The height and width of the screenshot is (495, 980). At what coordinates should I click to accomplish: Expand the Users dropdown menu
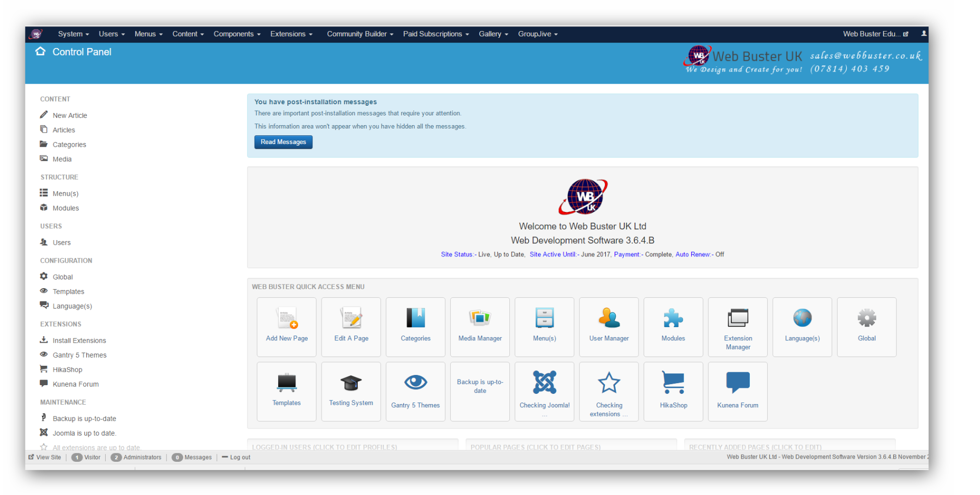click(112, 34)
